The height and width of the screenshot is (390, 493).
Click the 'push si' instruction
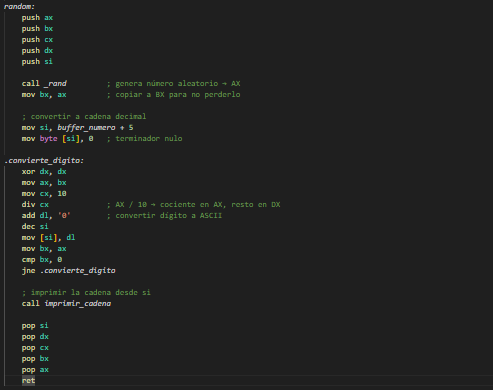[37, 61]
